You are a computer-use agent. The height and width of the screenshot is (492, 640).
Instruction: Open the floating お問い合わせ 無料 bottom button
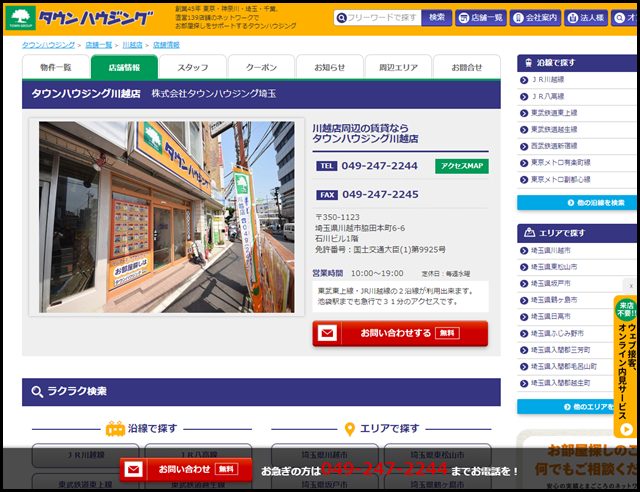pyautogui.click(x=186, y=470)
